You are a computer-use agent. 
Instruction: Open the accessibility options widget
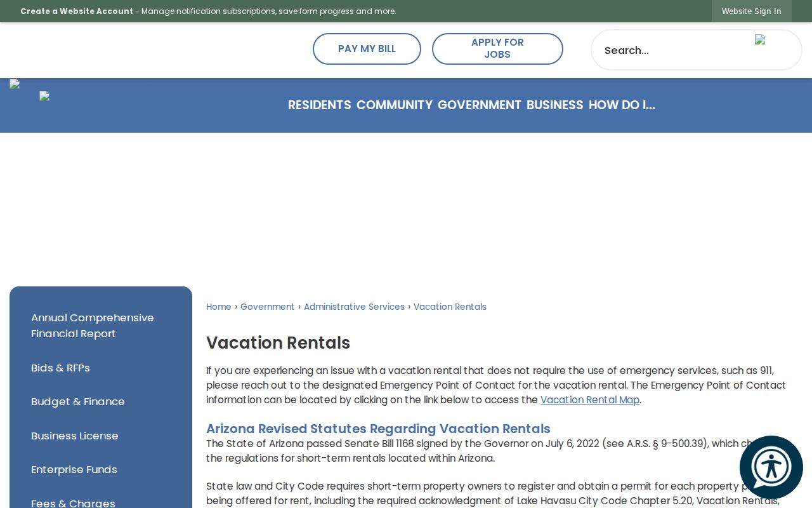(x=771, y=467)
